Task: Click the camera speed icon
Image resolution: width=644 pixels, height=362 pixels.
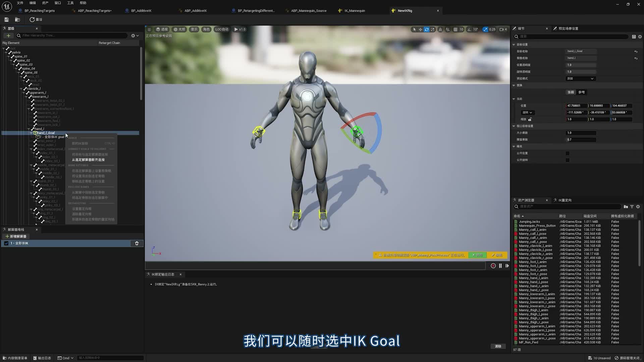Action: (x=502, y=29)
